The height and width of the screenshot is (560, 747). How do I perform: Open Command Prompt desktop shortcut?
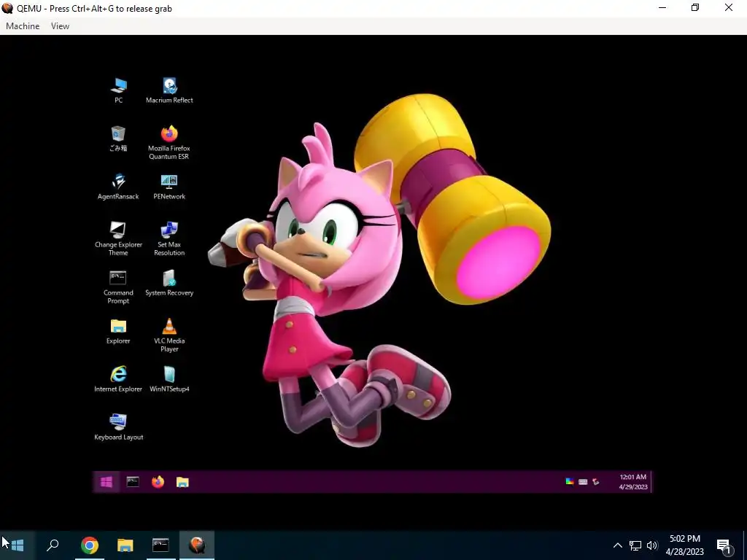click(118, 287)
